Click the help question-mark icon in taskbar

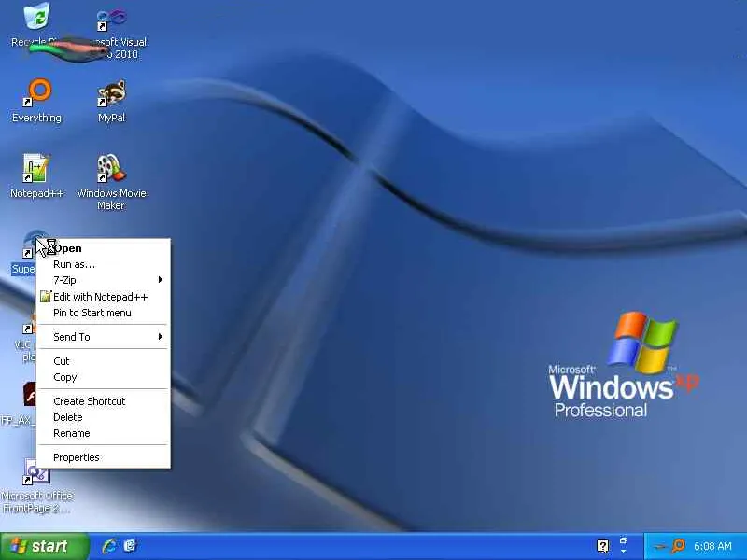point(602,546)
